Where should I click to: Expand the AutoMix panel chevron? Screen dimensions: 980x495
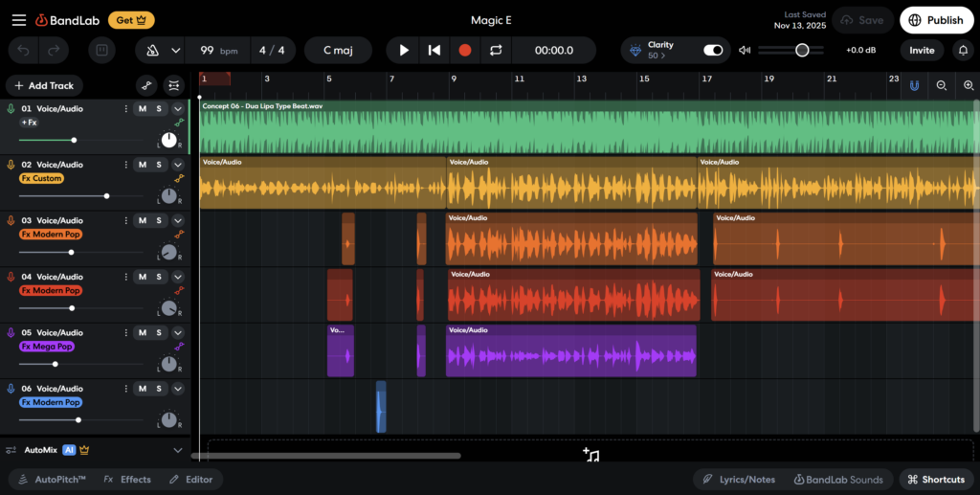point(177,450)
